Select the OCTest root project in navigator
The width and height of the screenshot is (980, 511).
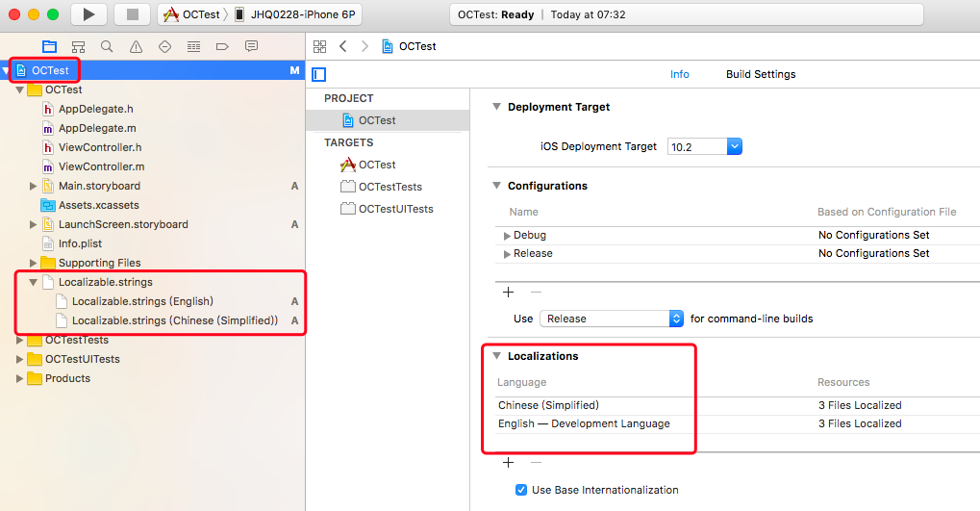(153, 70)
